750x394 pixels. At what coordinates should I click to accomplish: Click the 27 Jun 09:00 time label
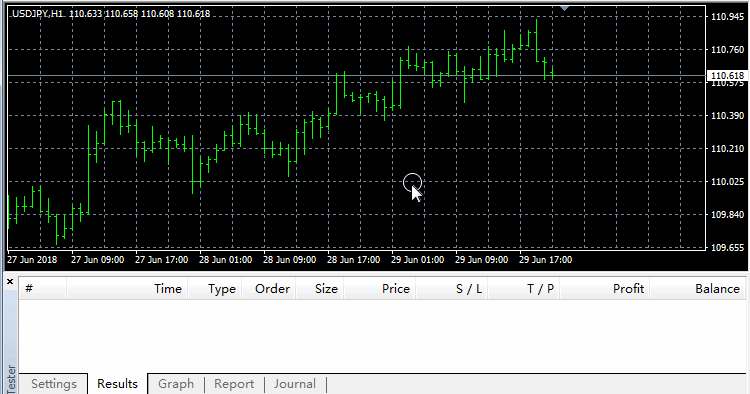coord(98,260)
